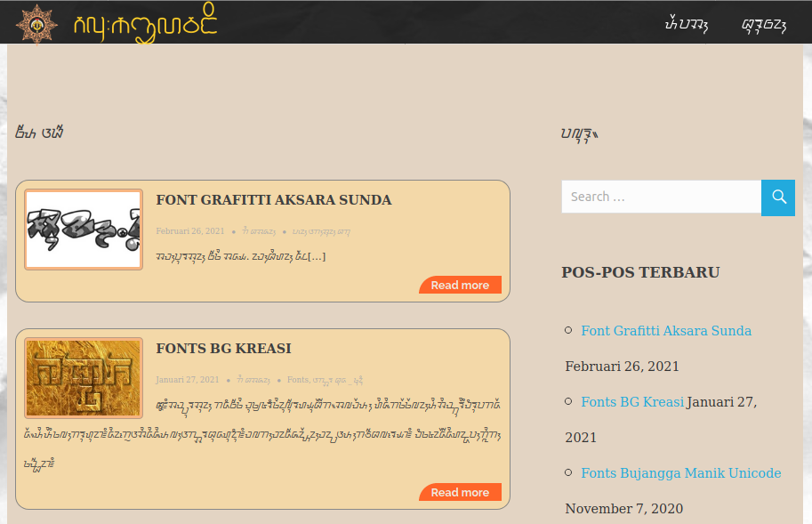Open the FONT GRAFITTI AKSARA SUNDA post title
This screenshot has width=812, height=524.
click(273, 200)
